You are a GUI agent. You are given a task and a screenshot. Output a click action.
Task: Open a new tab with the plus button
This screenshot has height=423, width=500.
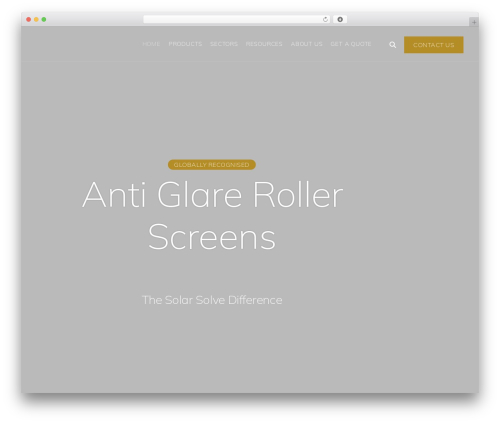point(474,22)
